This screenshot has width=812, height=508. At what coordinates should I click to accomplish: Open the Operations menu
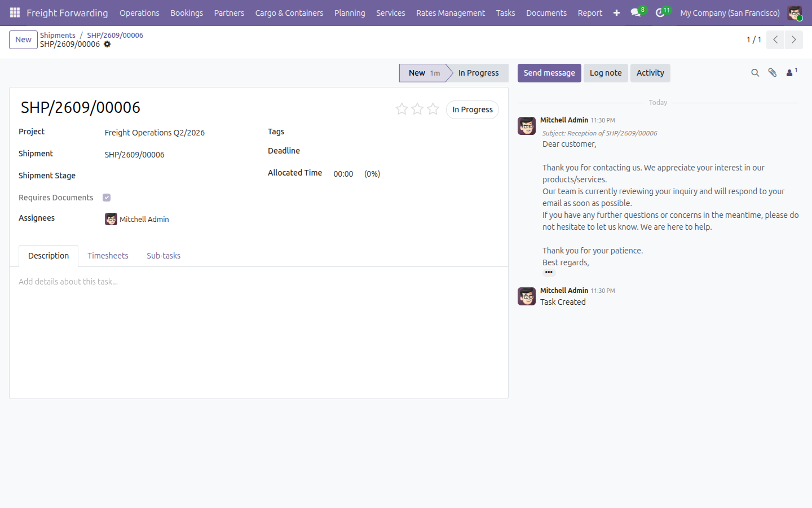pyautogui.click(x=139, y=12)
